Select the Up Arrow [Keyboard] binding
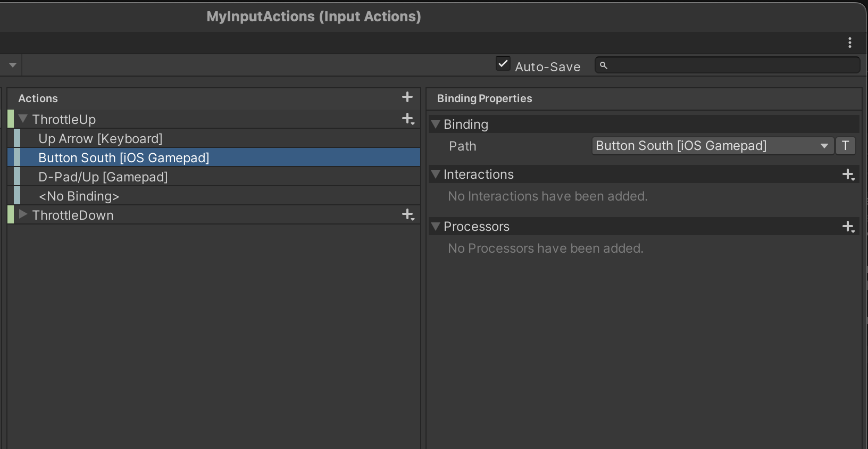Screen dimensions: 868x449 (x=100, y=139)
